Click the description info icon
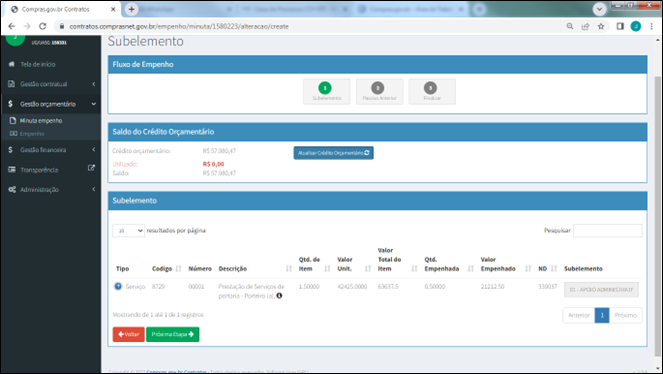 click(x=279, y=296)
